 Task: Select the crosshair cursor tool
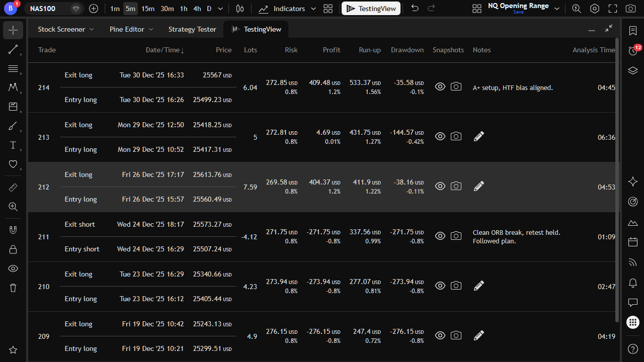(13, 30)
